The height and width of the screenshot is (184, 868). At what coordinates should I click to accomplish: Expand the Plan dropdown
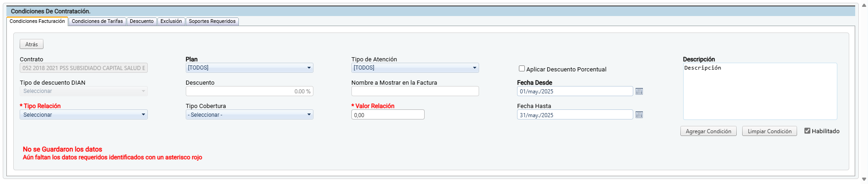[249, 68]
